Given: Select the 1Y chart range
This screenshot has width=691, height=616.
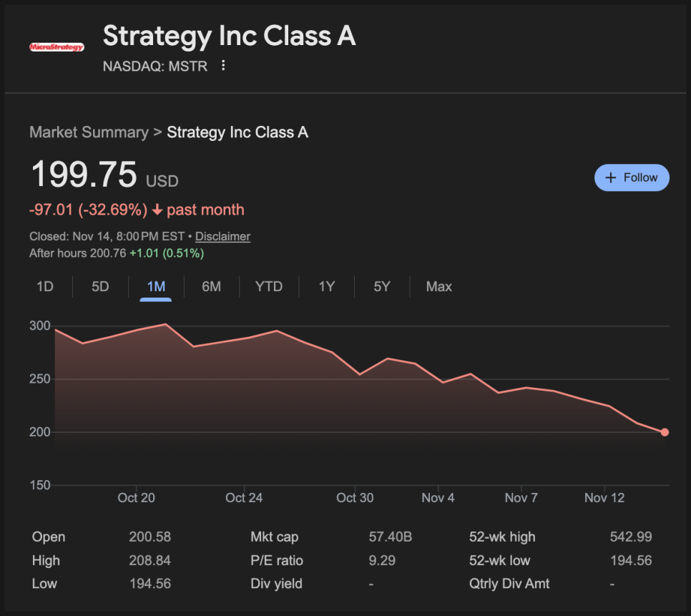Looking at the screenshot, I should pyautogui.click(x=327, y=287).
